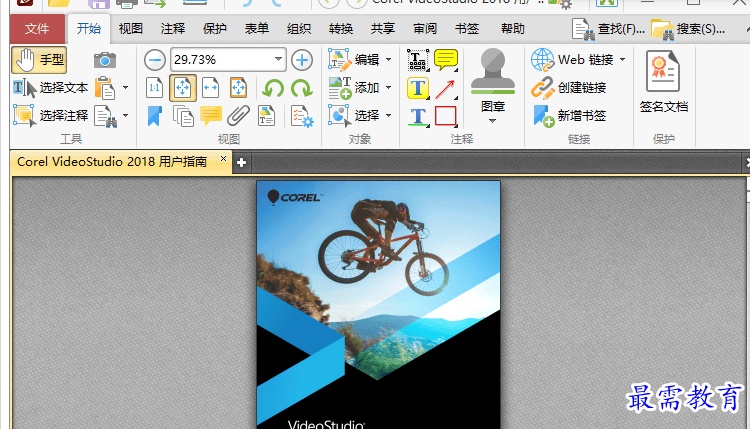The width and height of the screenshot is (750, 429).
Task: Switch to the Form ribbon tab
Action: (x=257, y=29)
